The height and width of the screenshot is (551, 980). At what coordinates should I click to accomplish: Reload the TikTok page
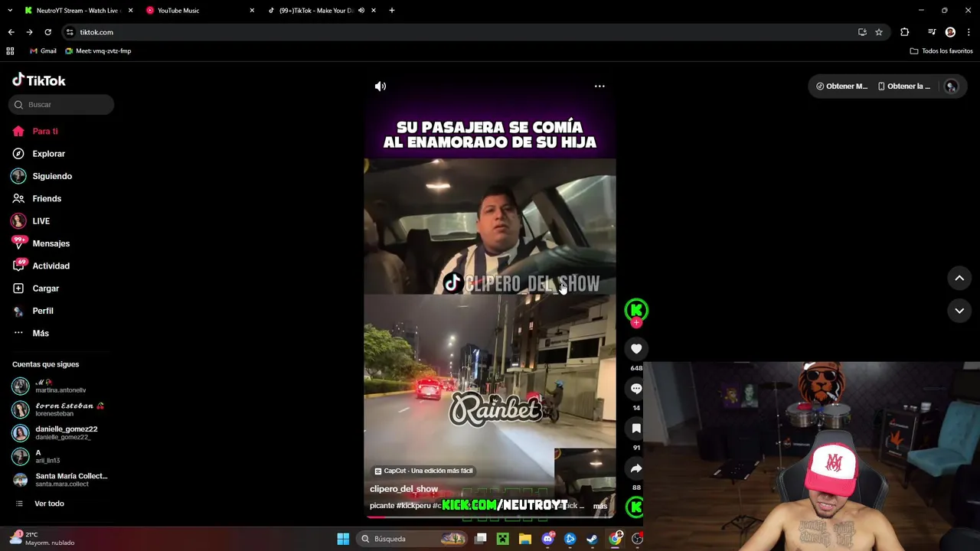pos(47,32)
